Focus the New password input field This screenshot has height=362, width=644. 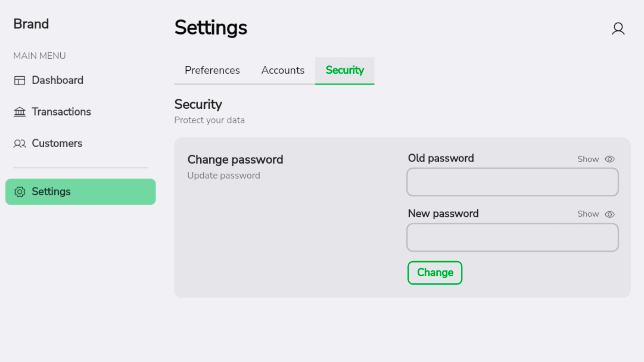(512, 237)
